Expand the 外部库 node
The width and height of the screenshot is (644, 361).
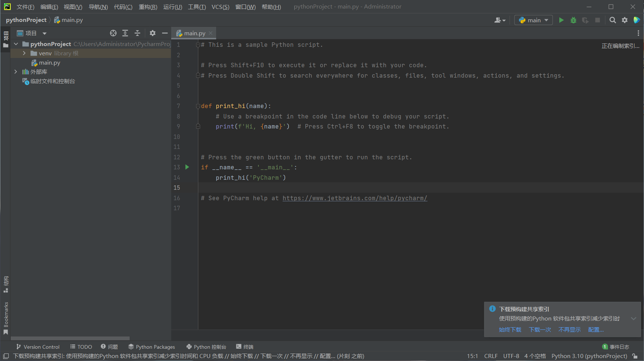pyautogui.click(x=16, y=72)
